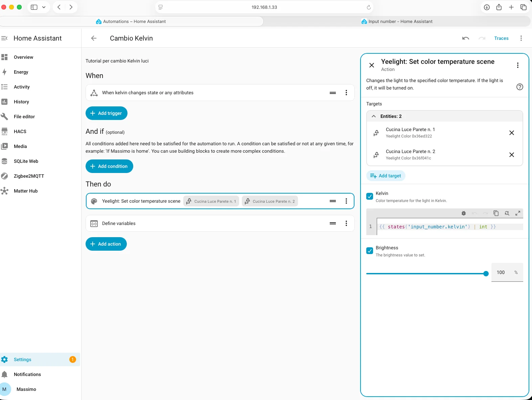The width and height of the screenshot is (532, 400).
Task: Grab the drag handle on Yeelight action row
Action: coord(333,201)
